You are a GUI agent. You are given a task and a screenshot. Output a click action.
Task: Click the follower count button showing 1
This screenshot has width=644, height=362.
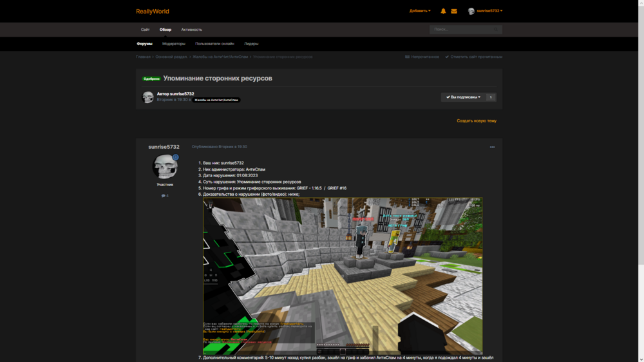click(491, 97)
